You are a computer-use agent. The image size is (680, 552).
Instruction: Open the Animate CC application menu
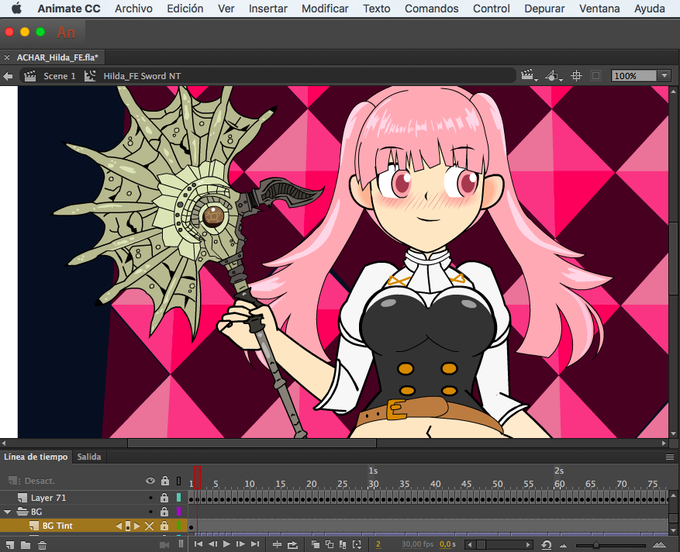point(69,8)
